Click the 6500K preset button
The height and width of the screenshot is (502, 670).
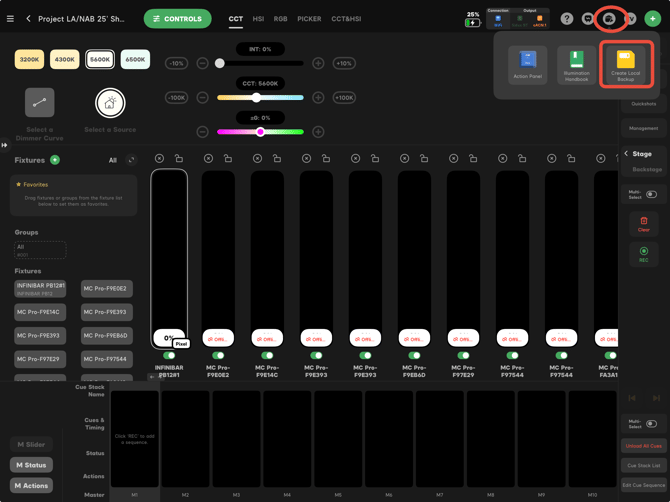pyautogui.click(x=135, y=59)
